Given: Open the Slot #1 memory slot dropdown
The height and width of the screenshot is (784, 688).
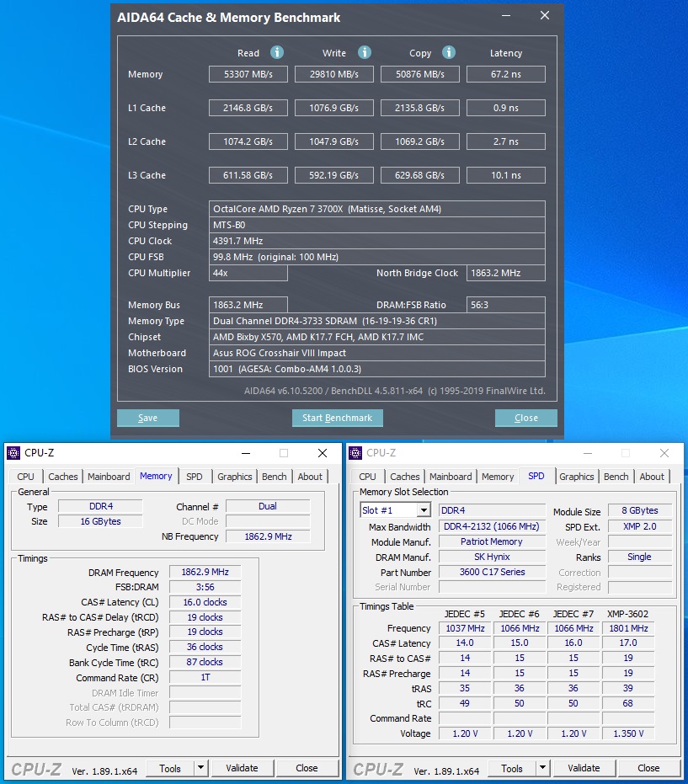Looking at the screenshot, I should [424, 510].
